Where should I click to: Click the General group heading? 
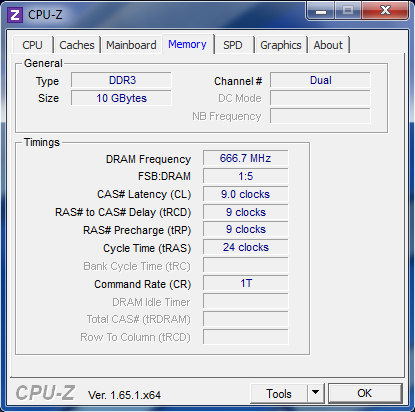[43, 63]
